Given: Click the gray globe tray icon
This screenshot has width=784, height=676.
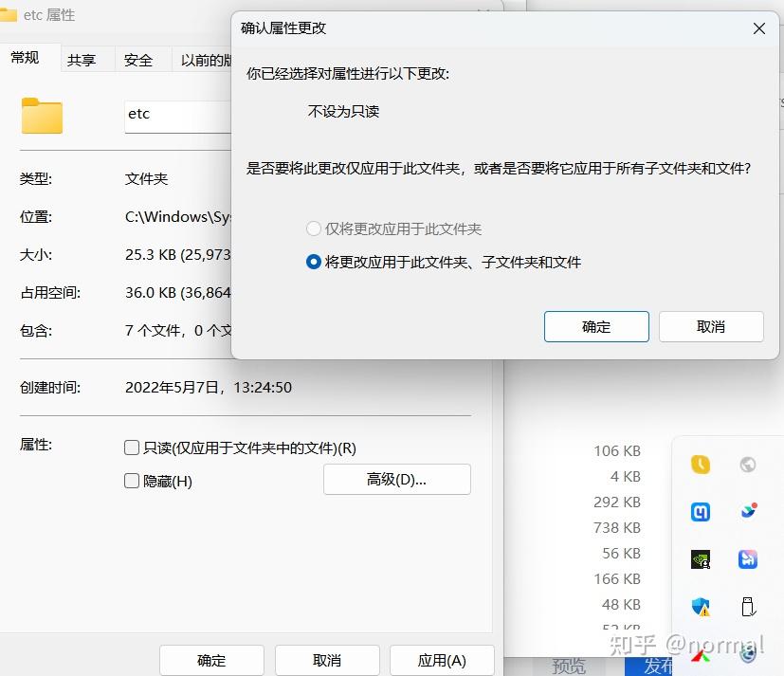Looking at the screenshot, I should pyautogui.click(x=748, y=464).
